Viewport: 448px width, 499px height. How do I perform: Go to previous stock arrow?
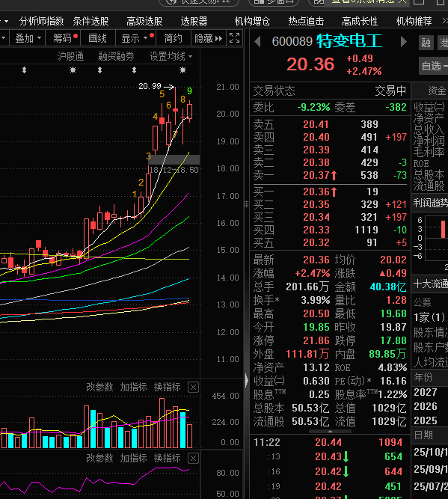pyautogui.click(x=257, y=41)
